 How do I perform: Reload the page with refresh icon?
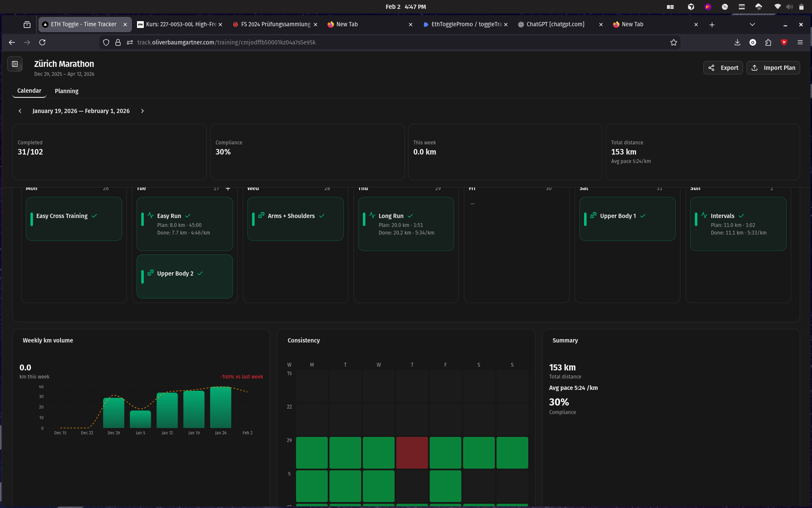coord(42,42)
